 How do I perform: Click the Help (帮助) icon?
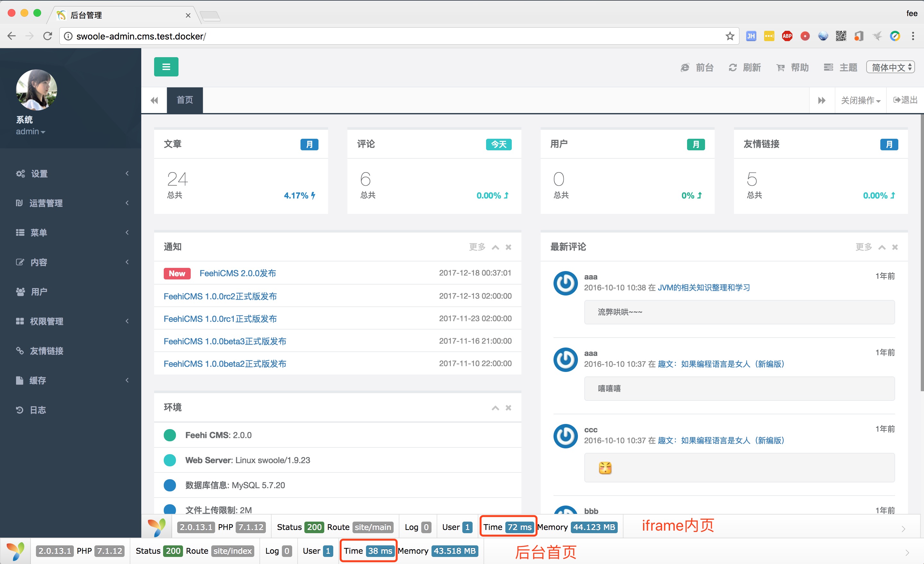click(x=780, y=67)
